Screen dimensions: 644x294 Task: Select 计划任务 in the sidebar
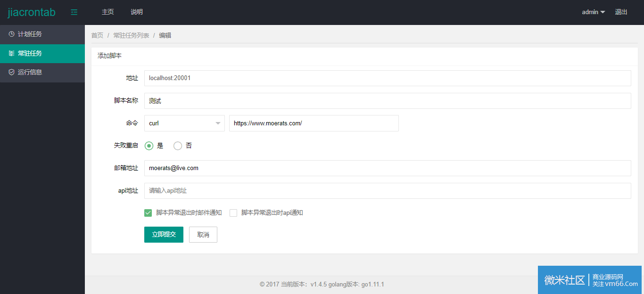[42, 34]
